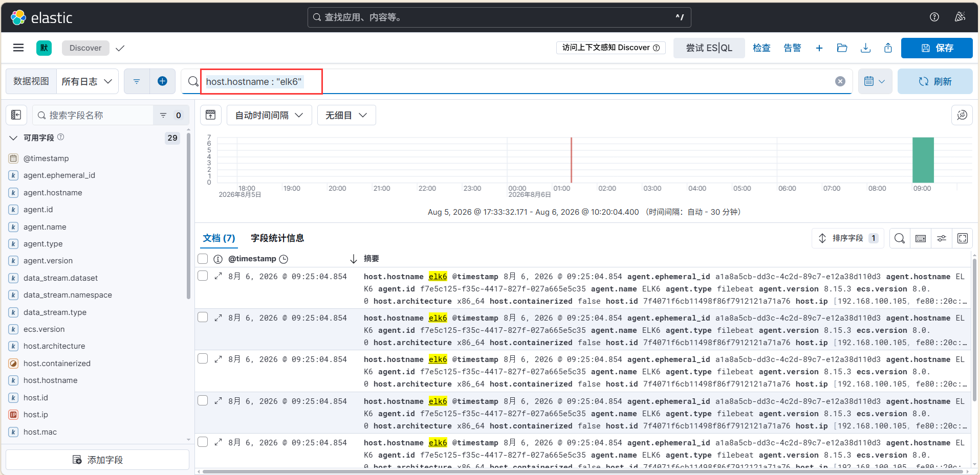The width and height of the screenshot is (980, 475).
Task: Click the 尝试 ES|QL button
Action: coord(709,48)
